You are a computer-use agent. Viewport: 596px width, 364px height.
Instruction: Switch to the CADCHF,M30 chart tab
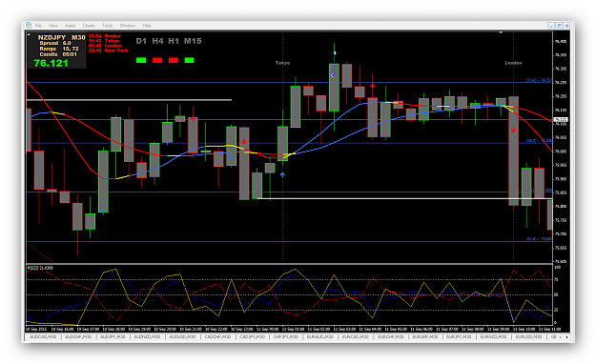(x=217, y=336)
